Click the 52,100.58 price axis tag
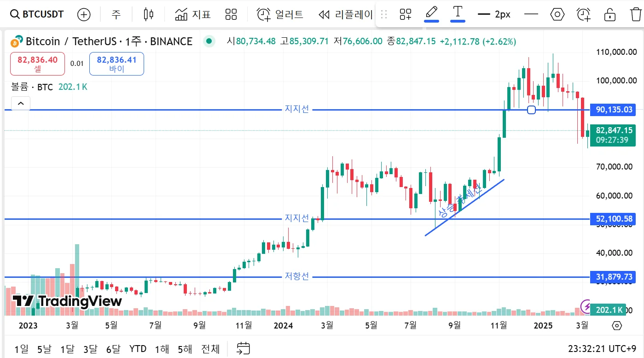Screen dimensions: 644x358 point(614,219)
